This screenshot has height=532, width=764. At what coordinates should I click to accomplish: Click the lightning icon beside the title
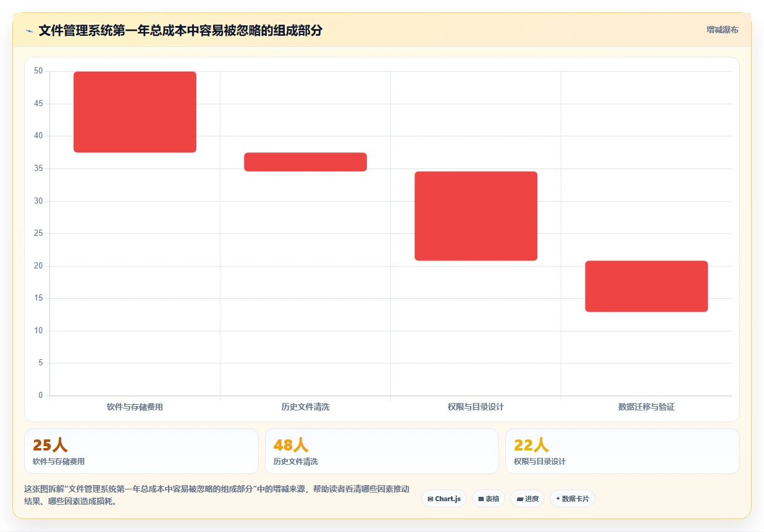click(x=29, y=30)
